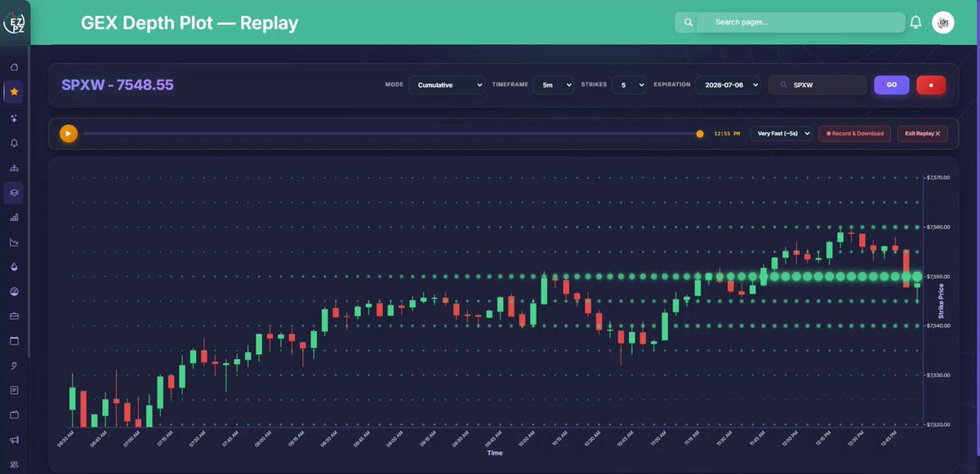Click the red stop button
The width and height of the screenshot is (980, 474).
tap(931, 85)
